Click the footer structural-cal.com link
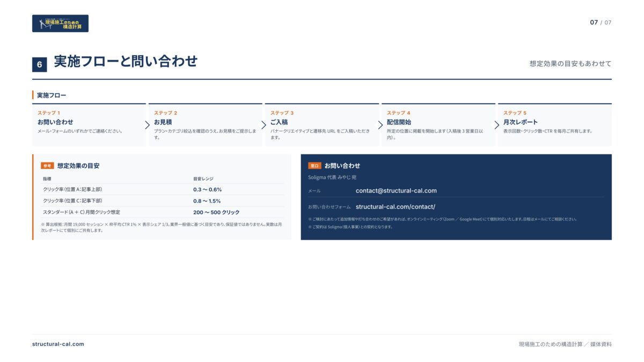The height and width of the screenshot is (362, 644). pyautogui.click(x=58, y=344)
